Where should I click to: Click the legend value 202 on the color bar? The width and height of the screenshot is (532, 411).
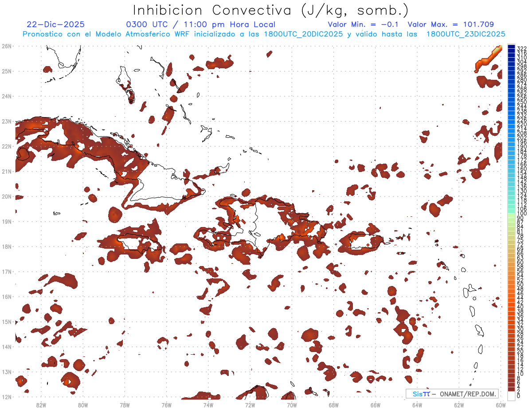[521, 138]
